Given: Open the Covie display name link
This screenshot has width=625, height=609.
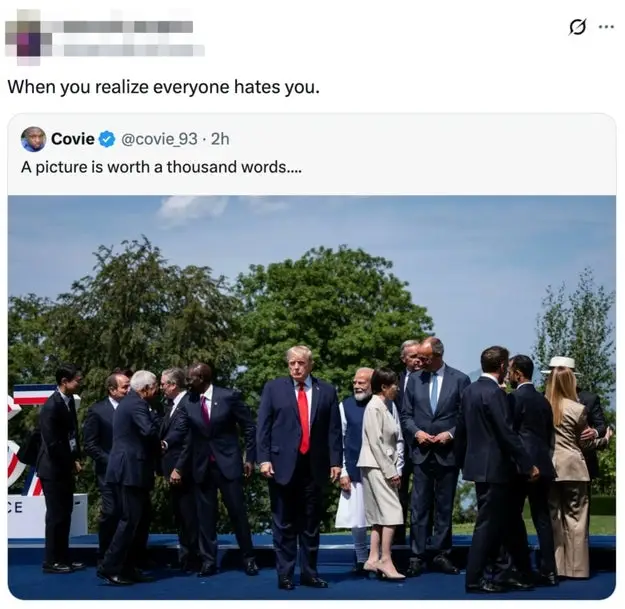Looking at the screenshot, I should click(73, 139).
